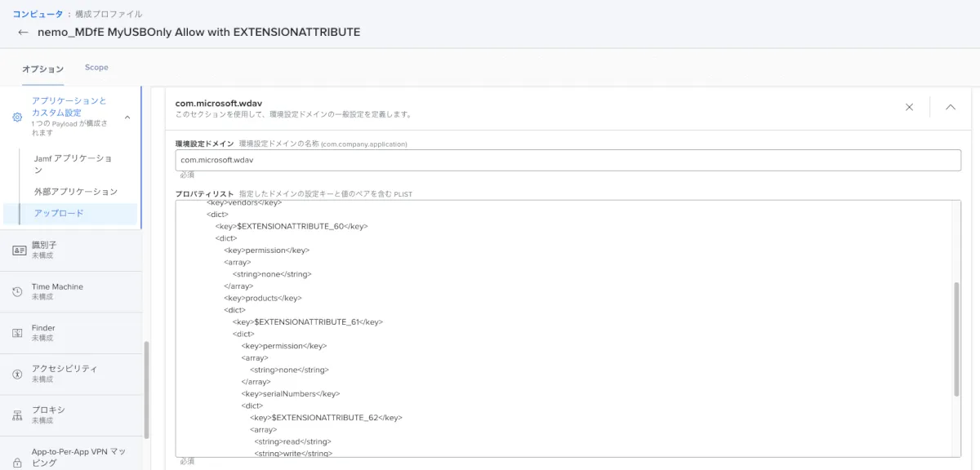Click the string write line
This screenshot has height=470, width=980.
point(293,453)
